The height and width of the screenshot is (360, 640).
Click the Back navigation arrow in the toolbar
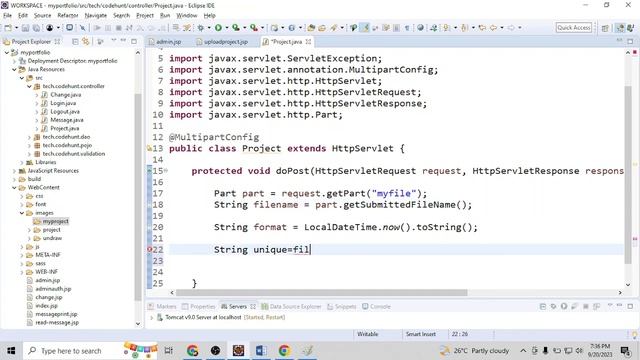coord(493,28)
